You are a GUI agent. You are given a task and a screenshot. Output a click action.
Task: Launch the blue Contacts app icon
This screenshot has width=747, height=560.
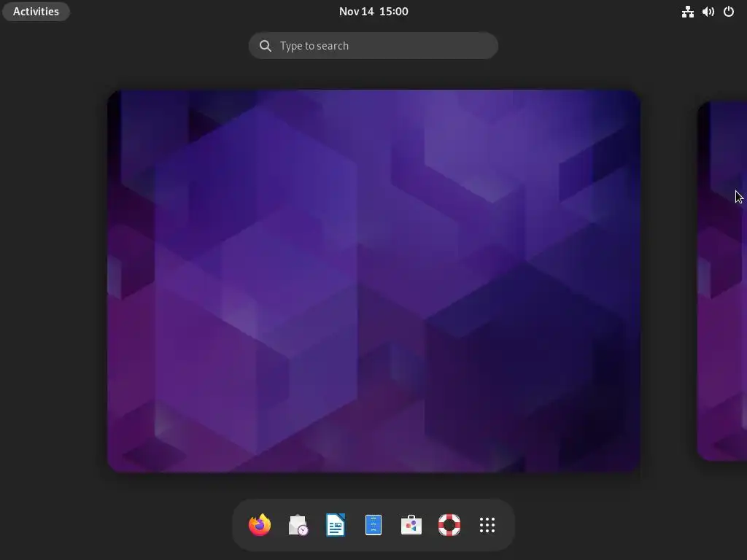[373, 525]
